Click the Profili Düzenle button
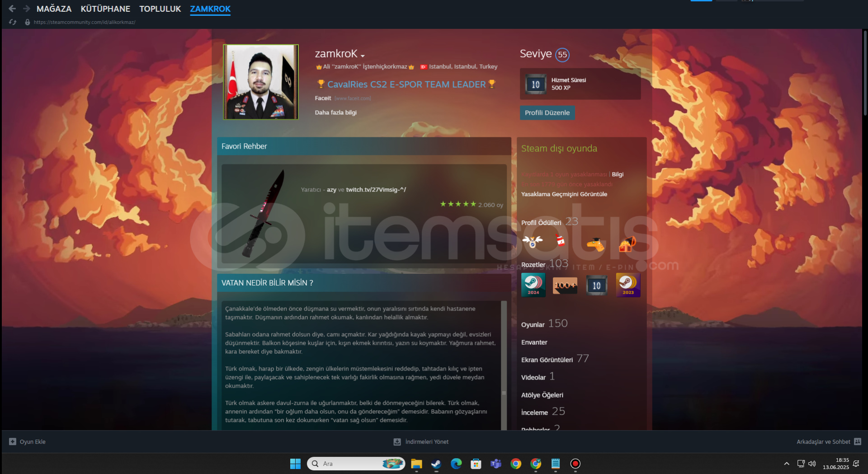Viewport: 868px width, 474px height. (x=547, y=113)
